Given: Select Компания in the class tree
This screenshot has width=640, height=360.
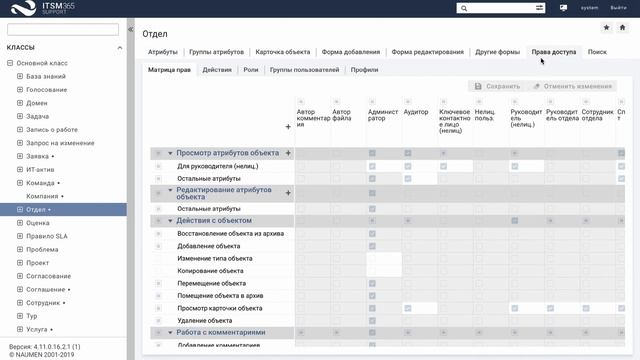Looking at the screenshot, I should [x=42, y=196].
